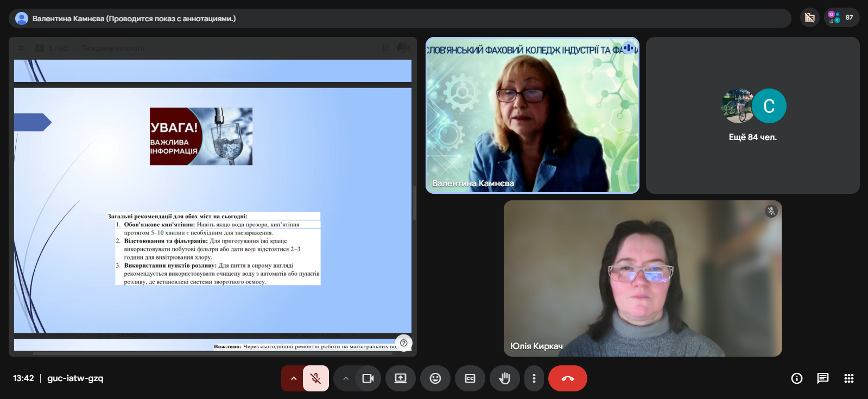Open the chat panel

coord(823,378)
